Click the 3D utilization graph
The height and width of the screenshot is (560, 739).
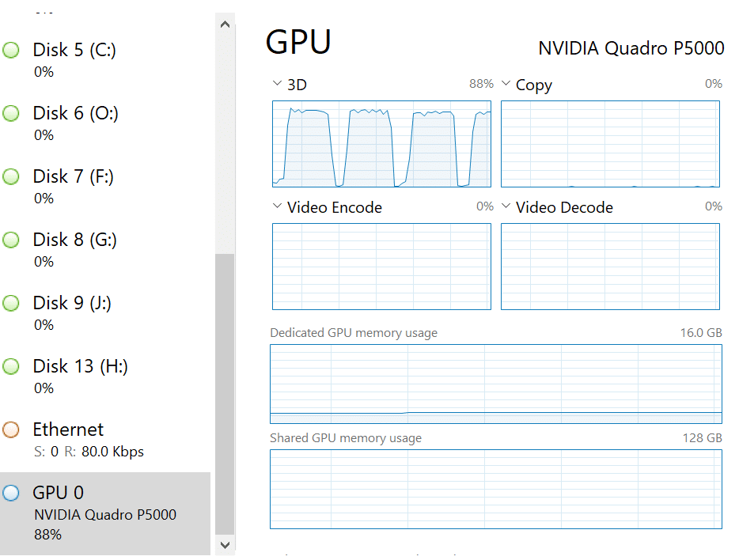click(x=381, y=144)
